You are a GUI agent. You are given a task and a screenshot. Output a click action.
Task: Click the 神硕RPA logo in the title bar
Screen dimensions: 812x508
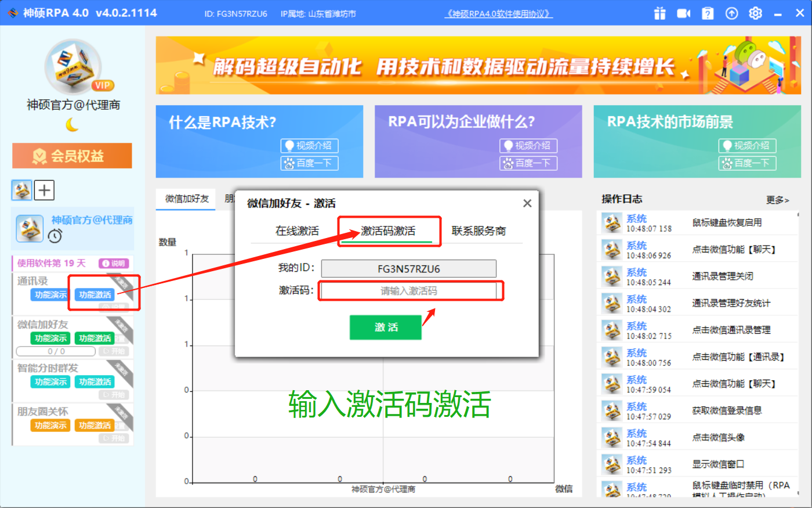13,13
